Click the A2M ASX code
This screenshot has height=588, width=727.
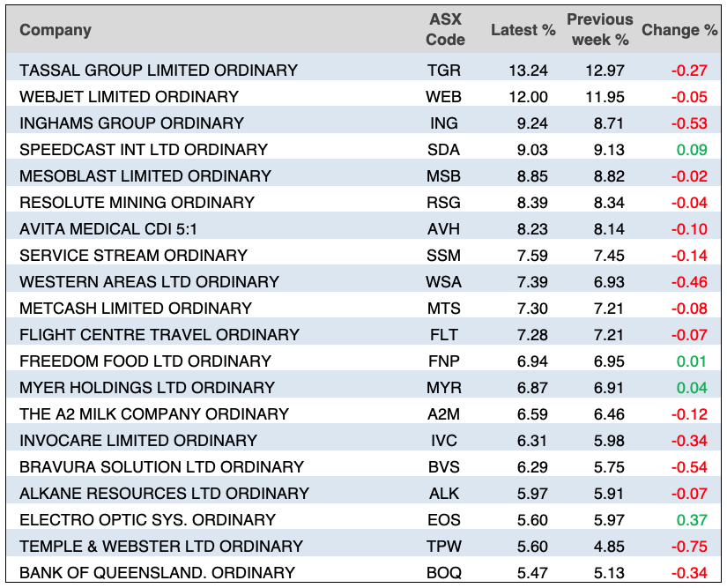444,414
